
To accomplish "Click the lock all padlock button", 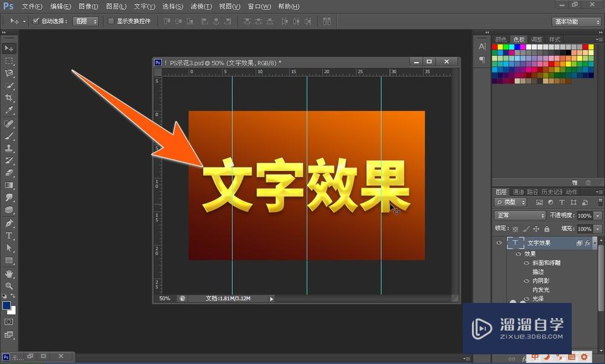I will (x=547, y=229).
